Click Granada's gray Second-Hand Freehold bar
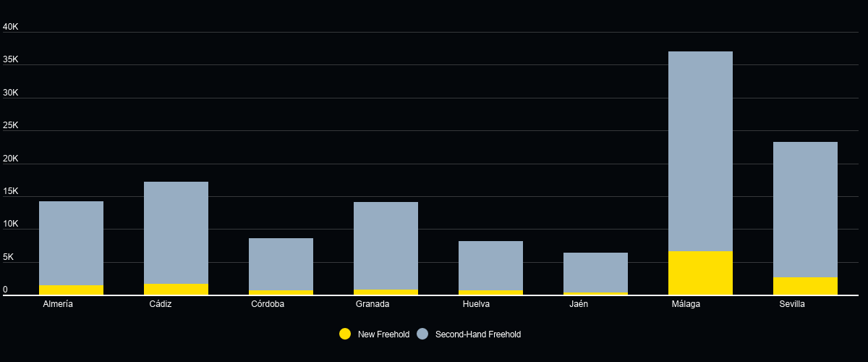The width and height of the screenshot is (868, 362). click(386, 245)
